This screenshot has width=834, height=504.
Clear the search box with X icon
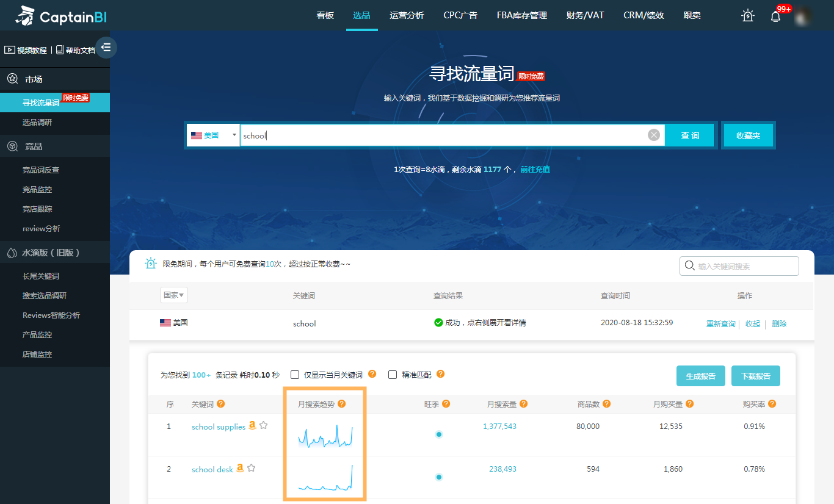[654, 135]
